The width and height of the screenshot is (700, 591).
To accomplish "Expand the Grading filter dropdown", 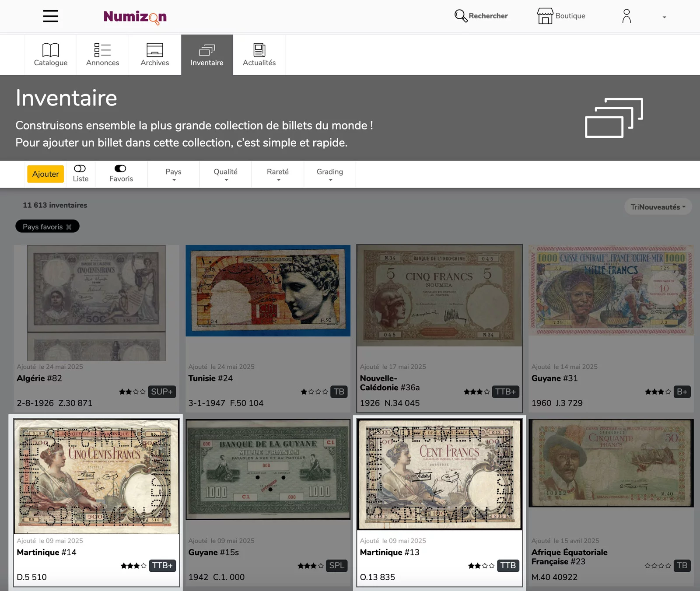I will (x=330, y=174).
